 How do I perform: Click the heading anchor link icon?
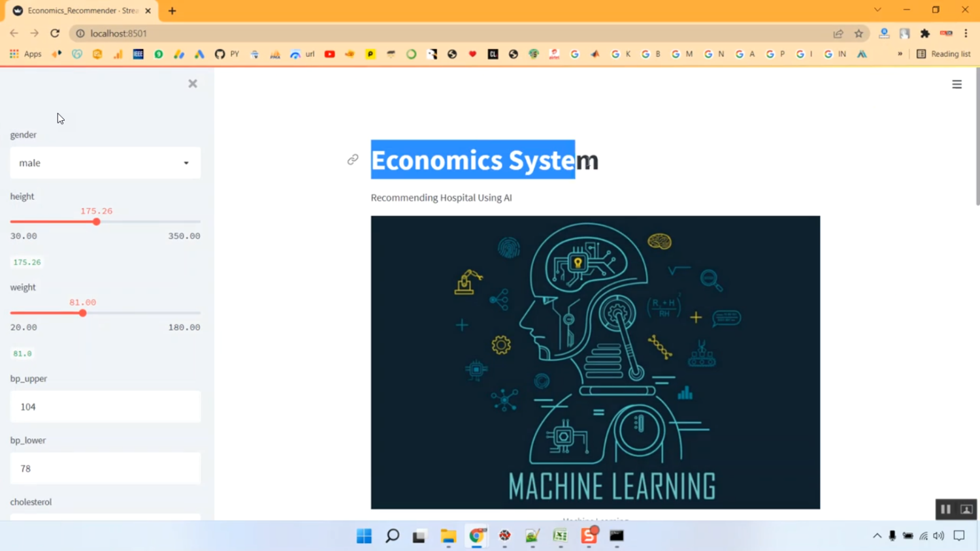point(353,159)
